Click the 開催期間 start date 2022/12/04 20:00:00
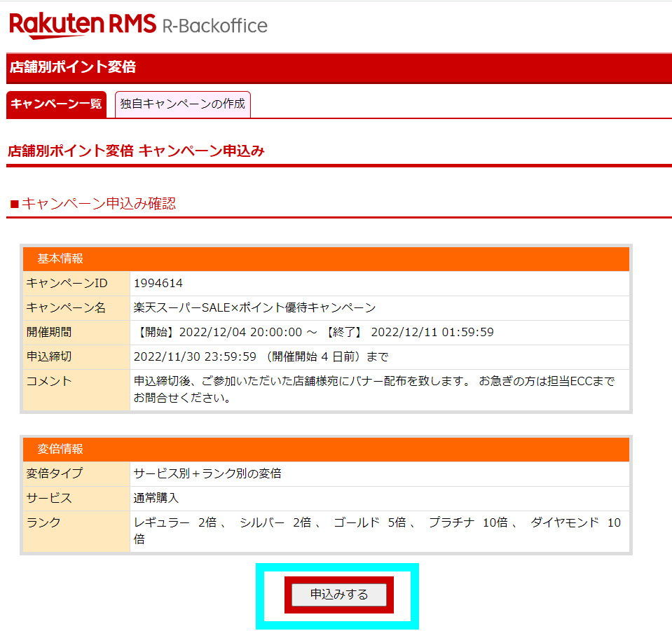Viewport: 672px width, 631px height. pyautogui.click(x=240, y=332)
